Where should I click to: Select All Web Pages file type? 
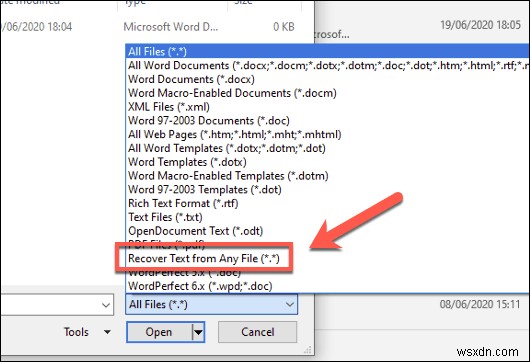click(x=327, y=135)
